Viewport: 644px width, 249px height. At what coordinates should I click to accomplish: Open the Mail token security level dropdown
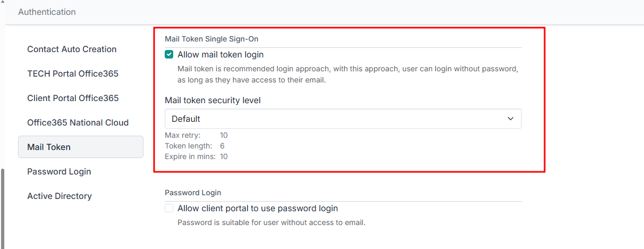click(x=343, y=119)
